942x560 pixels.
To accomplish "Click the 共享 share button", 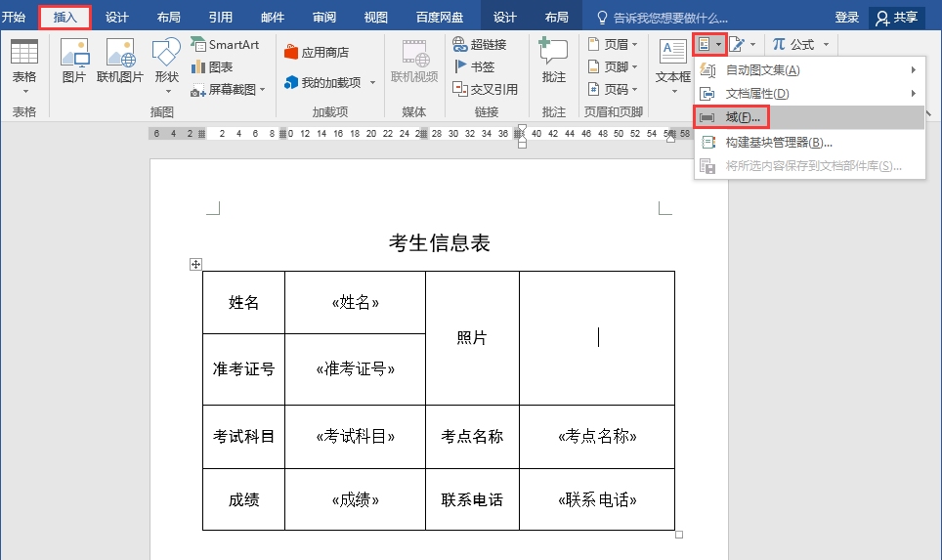I will coord(897,18).
